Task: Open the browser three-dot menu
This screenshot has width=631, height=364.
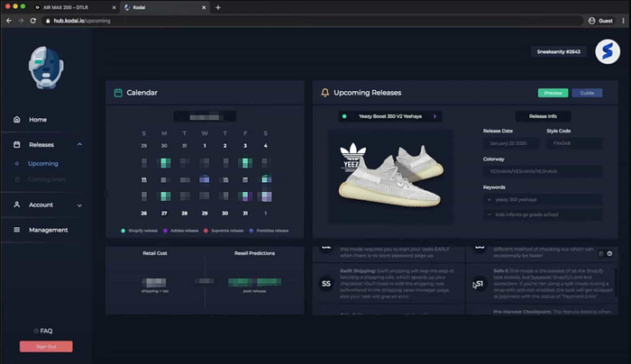Action: click(624, 21)
